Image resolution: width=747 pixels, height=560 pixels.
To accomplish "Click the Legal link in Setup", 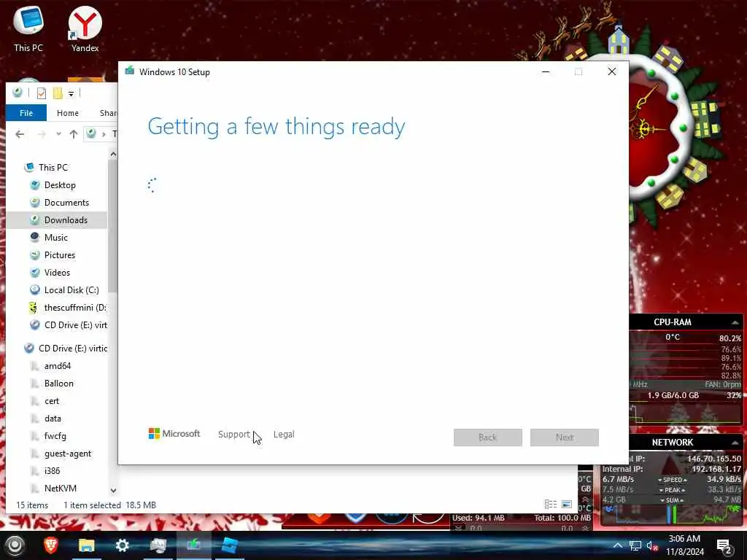I will (x=284, y=435).
